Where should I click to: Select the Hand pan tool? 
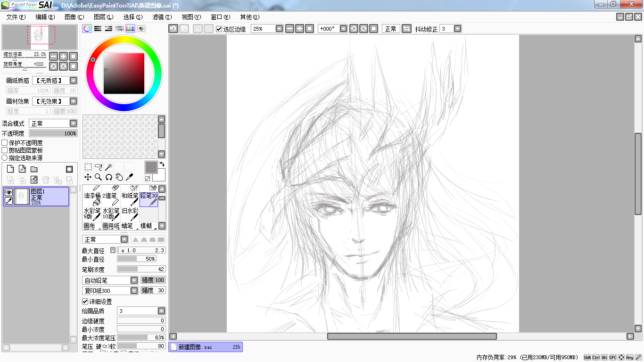[x=119, y=177]
